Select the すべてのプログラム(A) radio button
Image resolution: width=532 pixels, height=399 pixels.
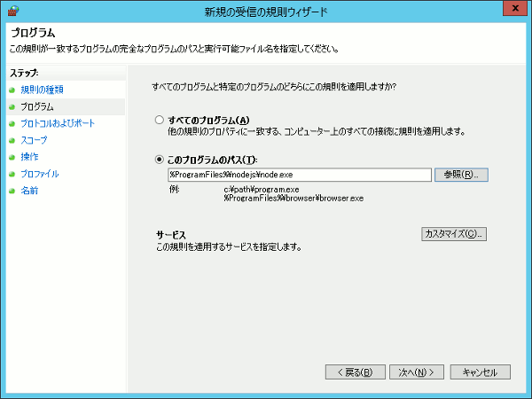159,120
